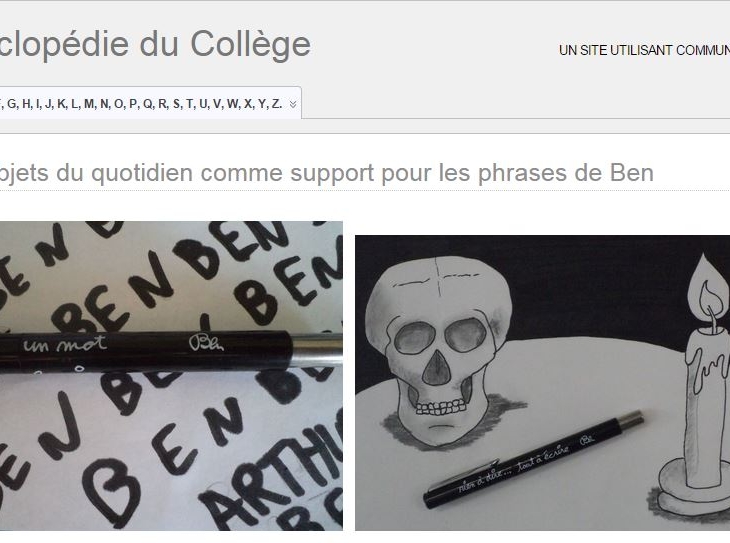
Task: Select letter P in the alphabet menu
Action: 133,104
